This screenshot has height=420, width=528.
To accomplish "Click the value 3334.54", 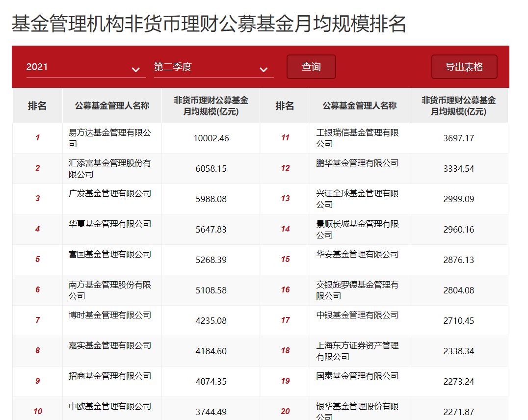I will [459, 169].
